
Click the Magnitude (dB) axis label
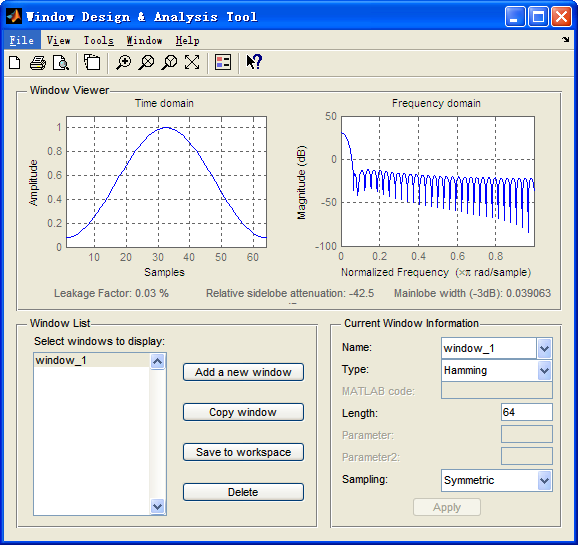[302, 183]
